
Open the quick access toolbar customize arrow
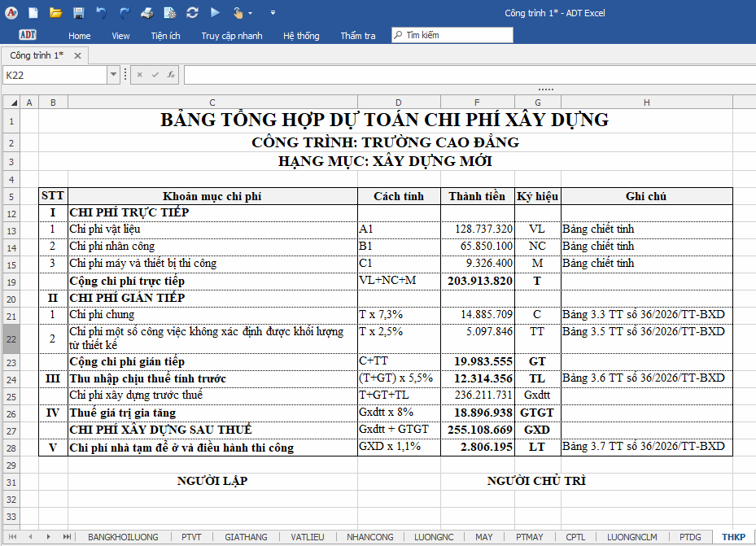point(273,13)
